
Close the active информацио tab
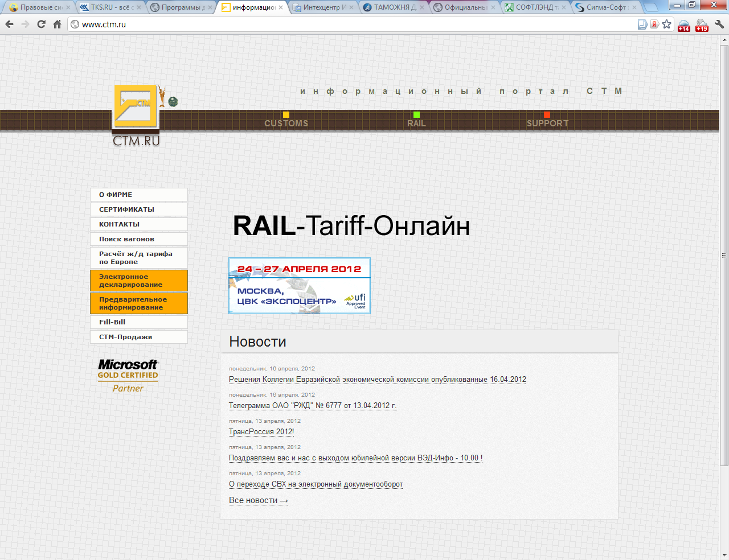pyautogui.click(x=281, y=7)
